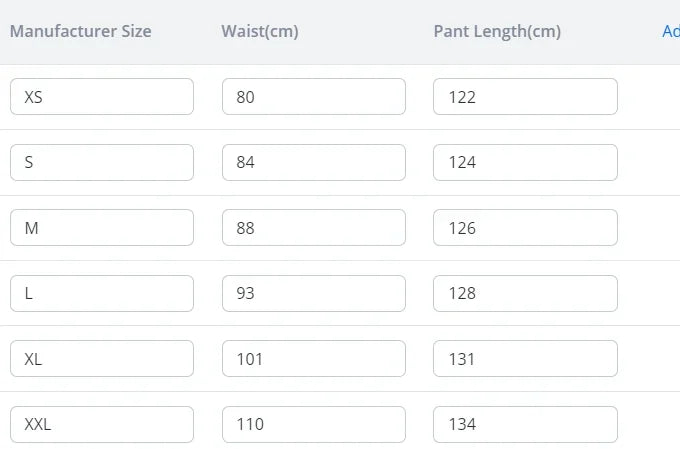Select the M manufacturer size input
Viewport: 680px width, 449px height.
coord(101,228)
